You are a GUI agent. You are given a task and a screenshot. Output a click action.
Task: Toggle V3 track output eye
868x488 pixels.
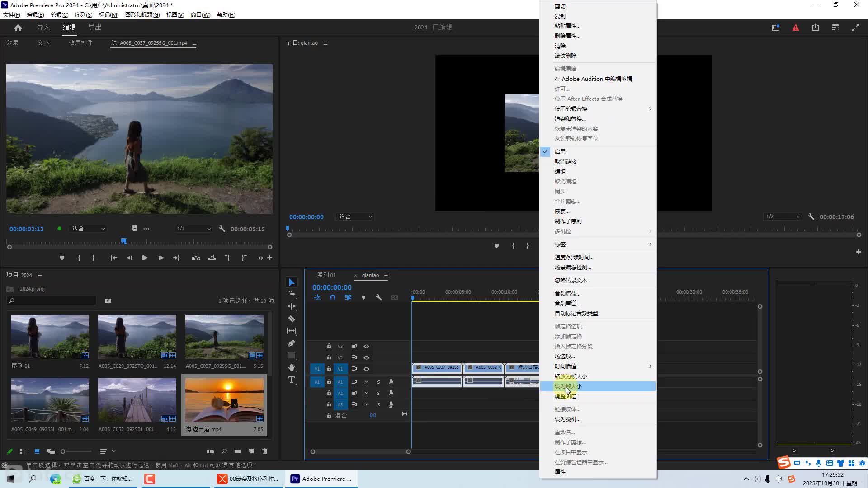pyautogui.click(x=367, y=347)
